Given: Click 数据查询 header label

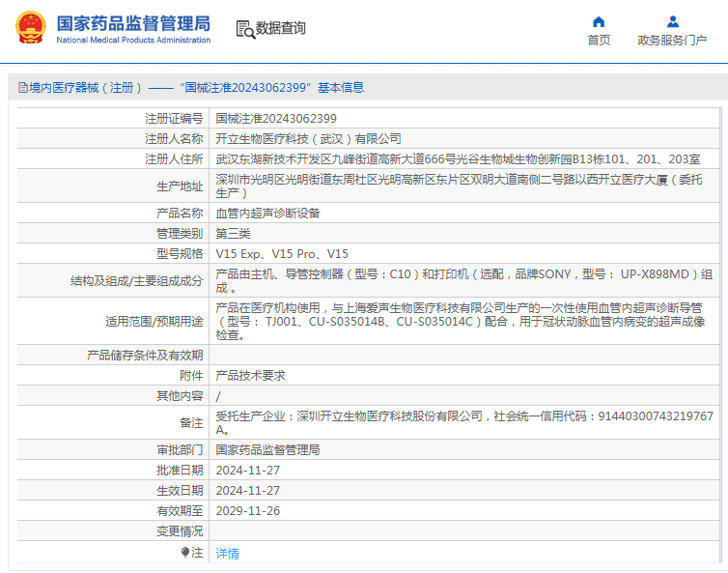Looking at the screenshot, I should (x=281, y=28).
